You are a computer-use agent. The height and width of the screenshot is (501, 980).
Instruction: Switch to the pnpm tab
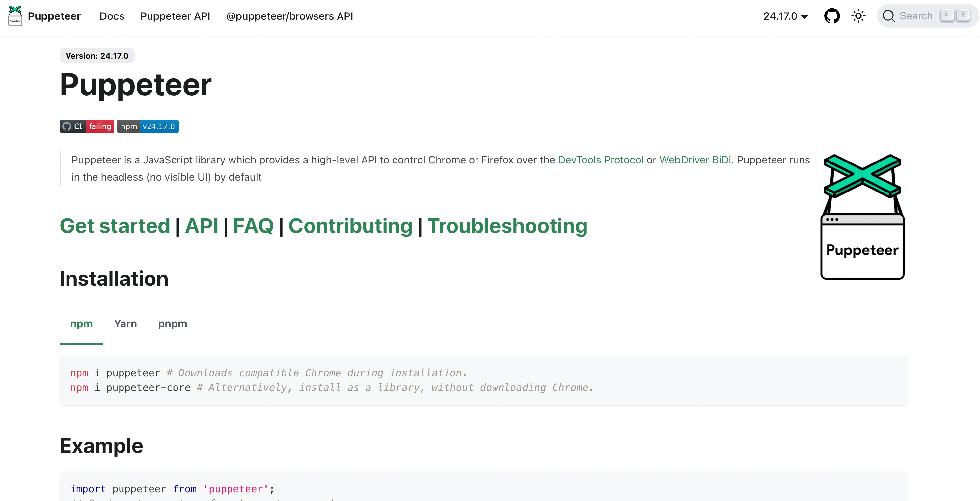point(172,324)
